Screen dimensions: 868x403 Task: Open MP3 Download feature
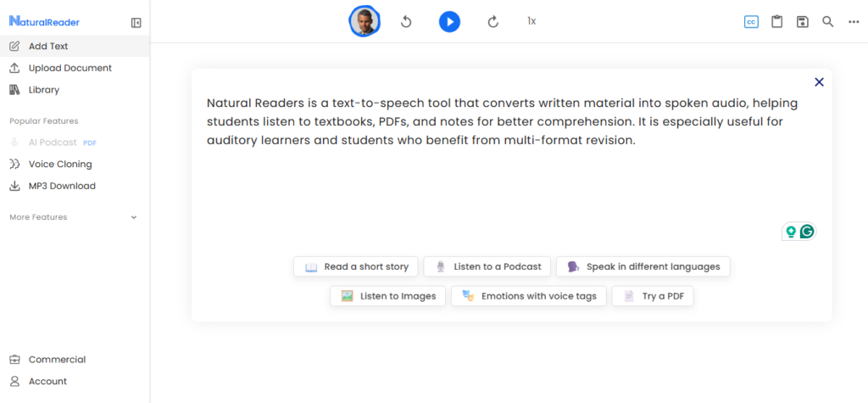(75, 186)
